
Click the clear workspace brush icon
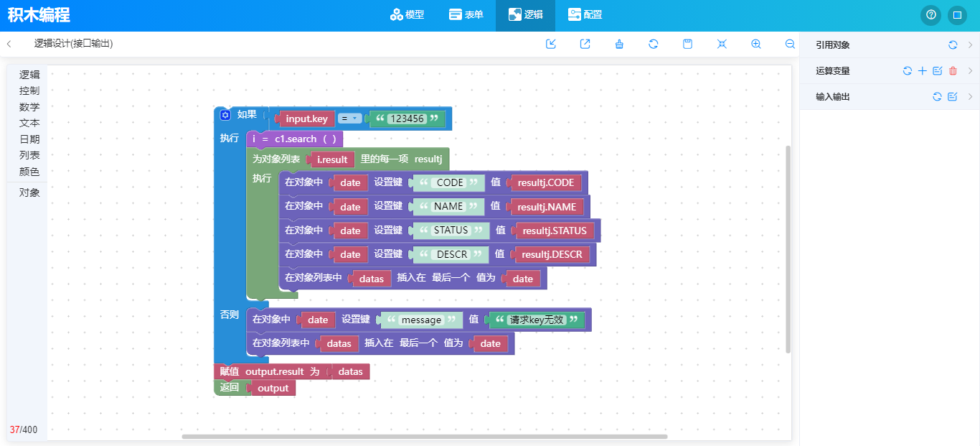tap(619, 44)
